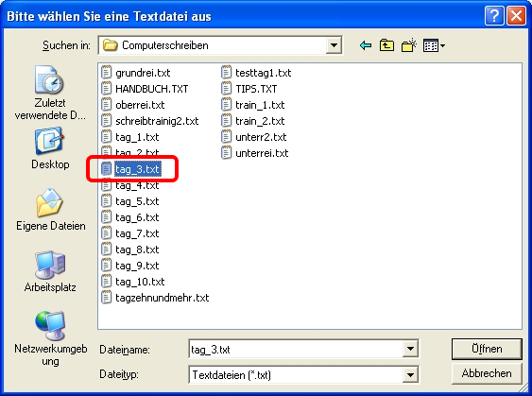Click the file icon of oberrei.txt
The height and width of the screenshot is (396, 532).
107,105
